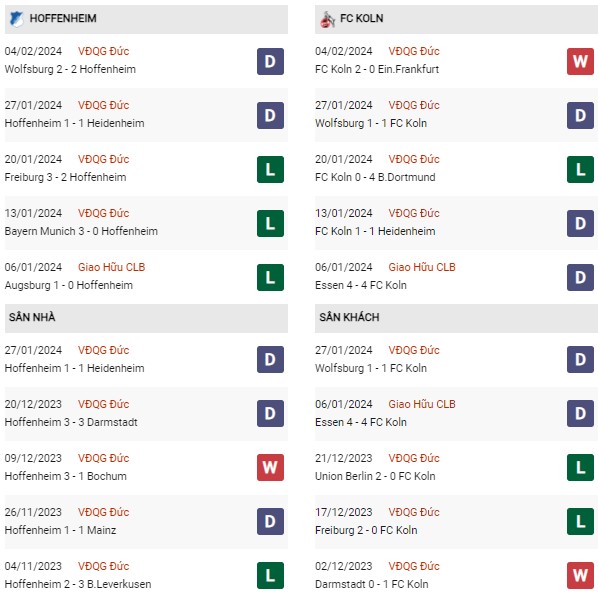Click the FC Koln club crest icon
The image size is (598, 595).
coord(327,19)
